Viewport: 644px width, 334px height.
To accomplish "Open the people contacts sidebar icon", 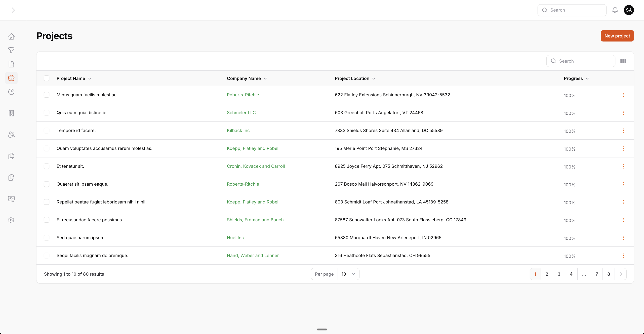I will pos(11,135).
